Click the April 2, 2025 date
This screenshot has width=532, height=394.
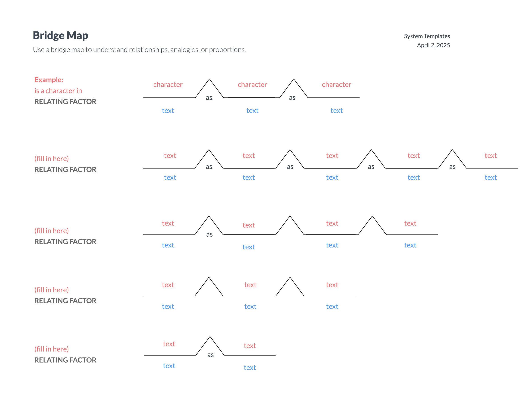(x=433, y=45)
